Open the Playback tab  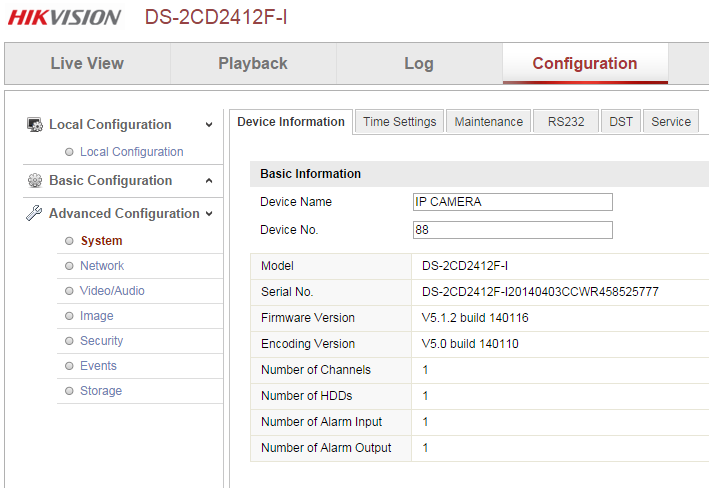253,63
